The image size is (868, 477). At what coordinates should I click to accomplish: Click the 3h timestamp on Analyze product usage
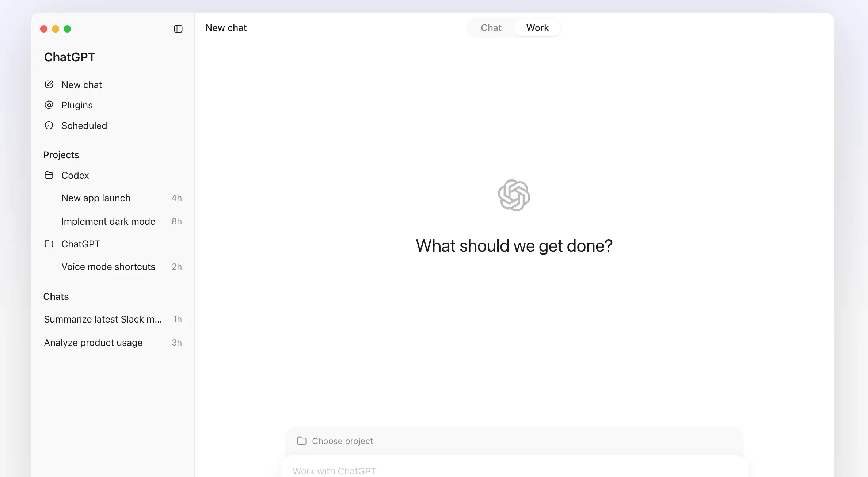point(177,343)
